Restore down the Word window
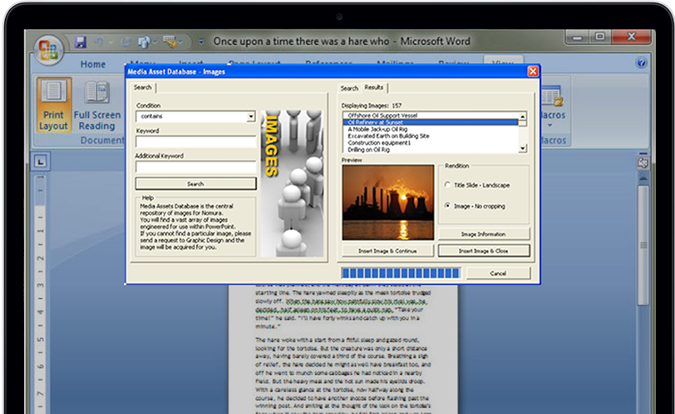The width and height of the screenshot is (675, 414). click(x=600, y=37)
